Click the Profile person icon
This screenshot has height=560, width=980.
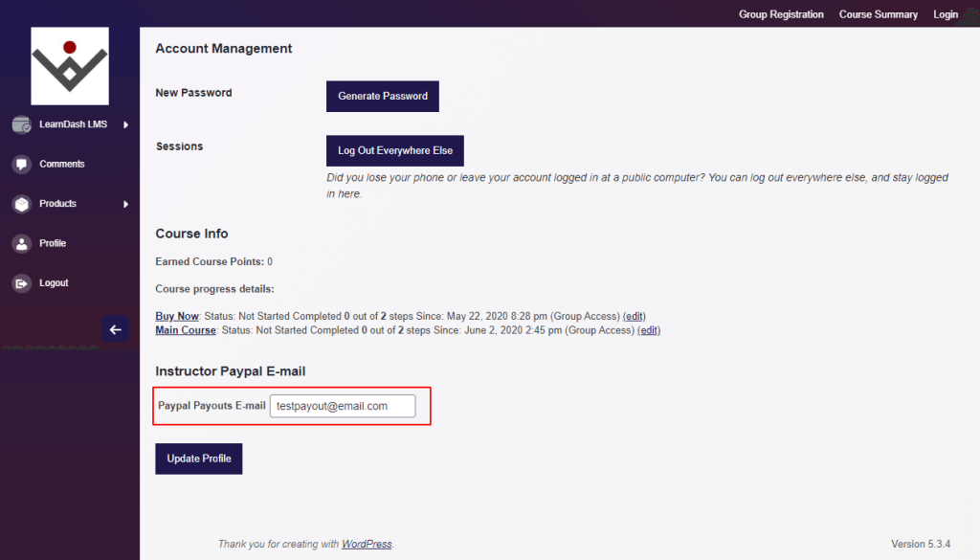coord(21,243)
